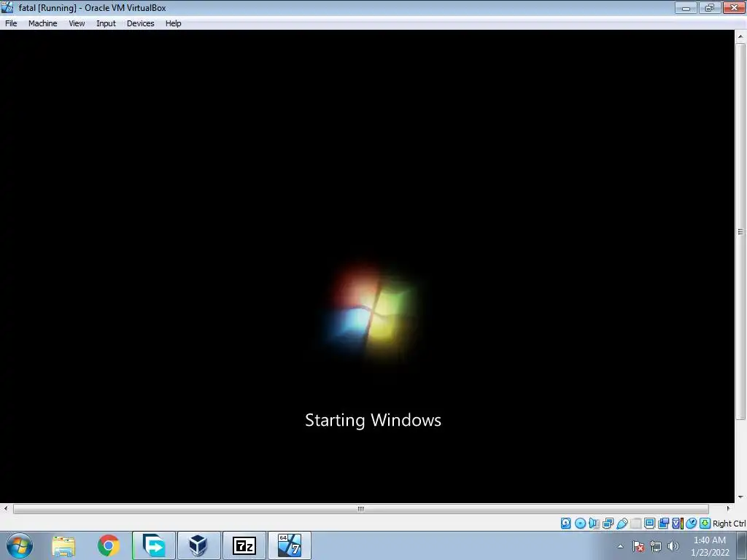Screen dimensions: 747x560
Task: Click the horizontal scrollbar thumb
Action: (x=360, y=508)
